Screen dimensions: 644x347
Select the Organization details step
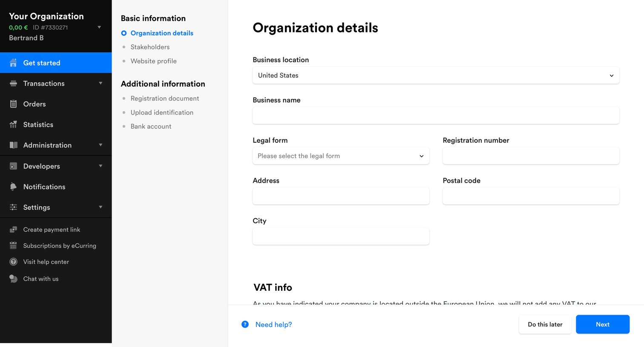click(162, 33)
